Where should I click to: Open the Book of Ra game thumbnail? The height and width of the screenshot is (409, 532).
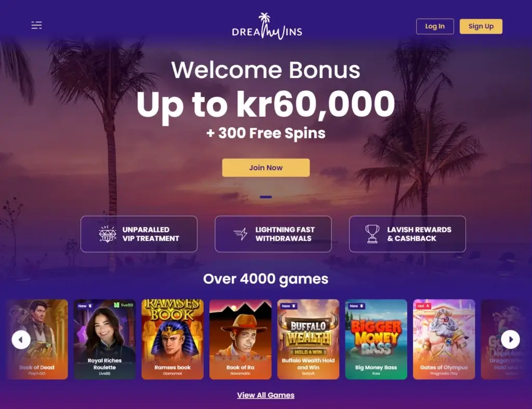240,339
